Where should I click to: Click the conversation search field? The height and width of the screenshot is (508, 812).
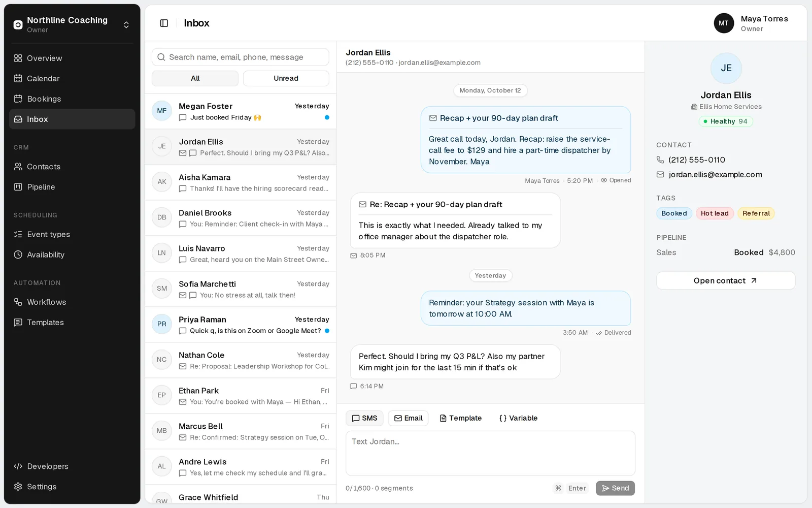[x=241, y=57]
